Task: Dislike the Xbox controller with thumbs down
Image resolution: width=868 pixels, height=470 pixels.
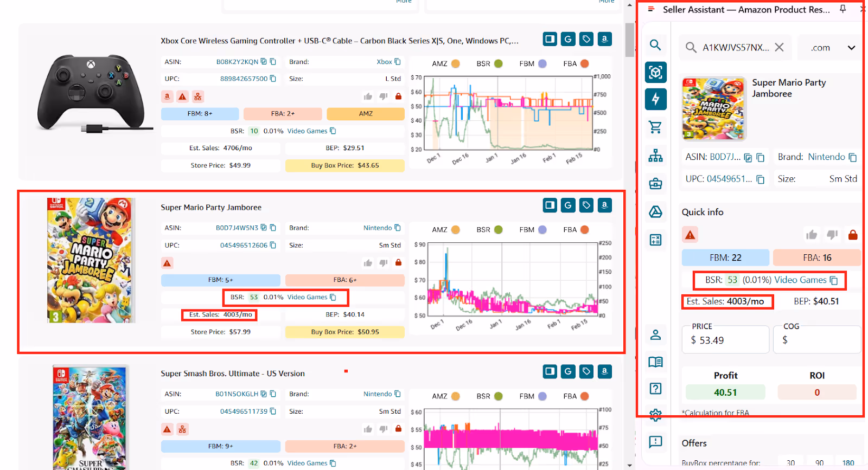Action: point(383,96)
